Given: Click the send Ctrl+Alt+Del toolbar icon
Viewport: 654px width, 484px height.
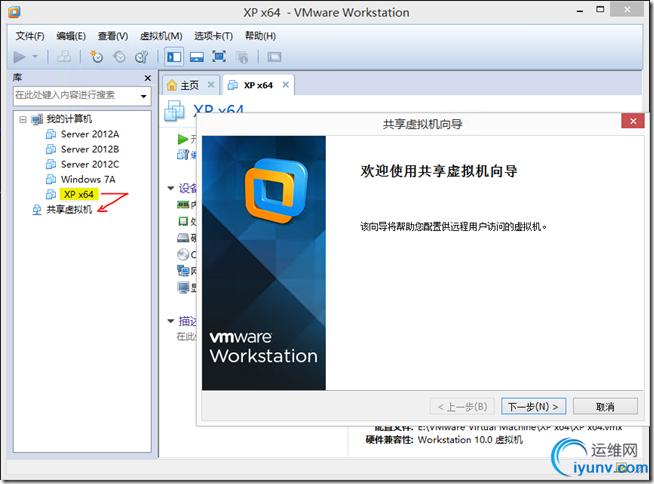Looking at the screenshot, I should 64,56.
